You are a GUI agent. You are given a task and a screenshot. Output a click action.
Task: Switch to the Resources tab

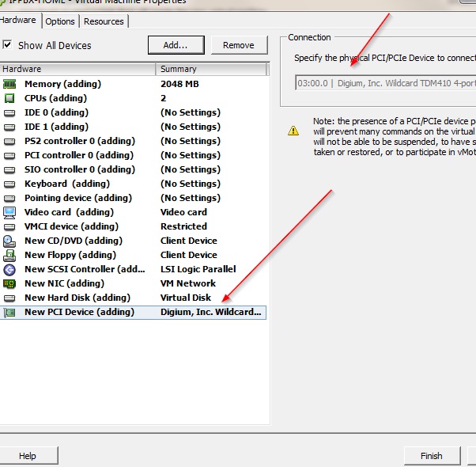[x=104, y=21]
